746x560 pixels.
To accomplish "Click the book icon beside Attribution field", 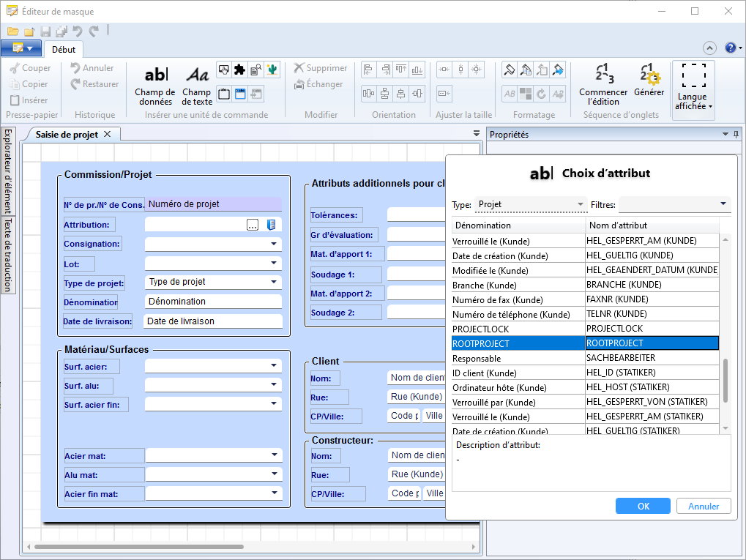I will [x=271, y=225].
